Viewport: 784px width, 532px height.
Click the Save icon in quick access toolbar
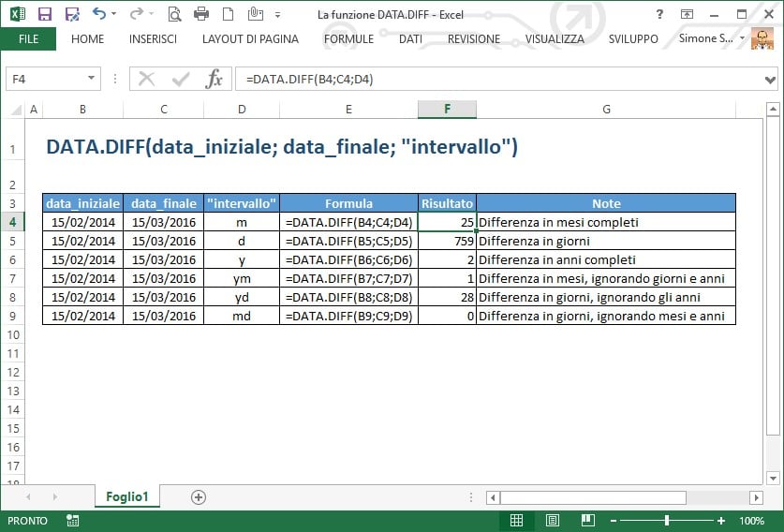(45, 14)
